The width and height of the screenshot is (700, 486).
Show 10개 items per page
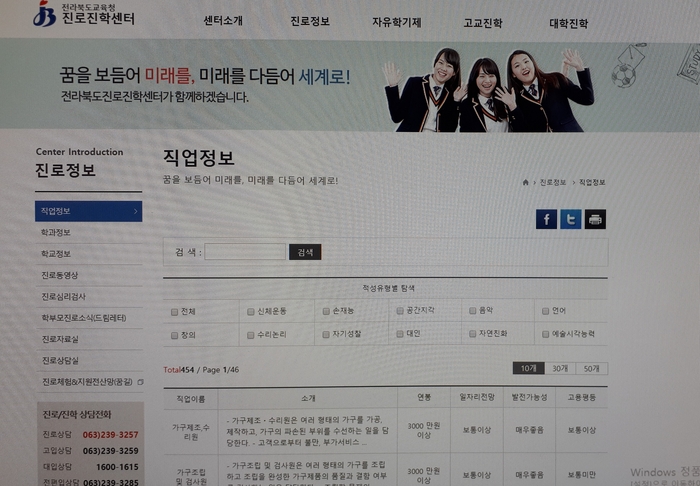(x=529, y=368)
